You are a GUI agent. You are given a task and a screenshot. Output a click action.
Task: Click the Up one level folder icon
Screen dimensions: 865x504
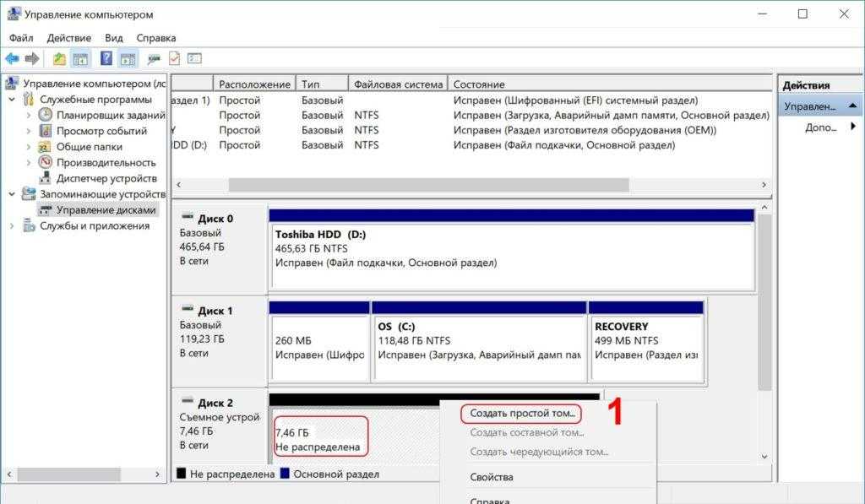(x=59, y=59)
